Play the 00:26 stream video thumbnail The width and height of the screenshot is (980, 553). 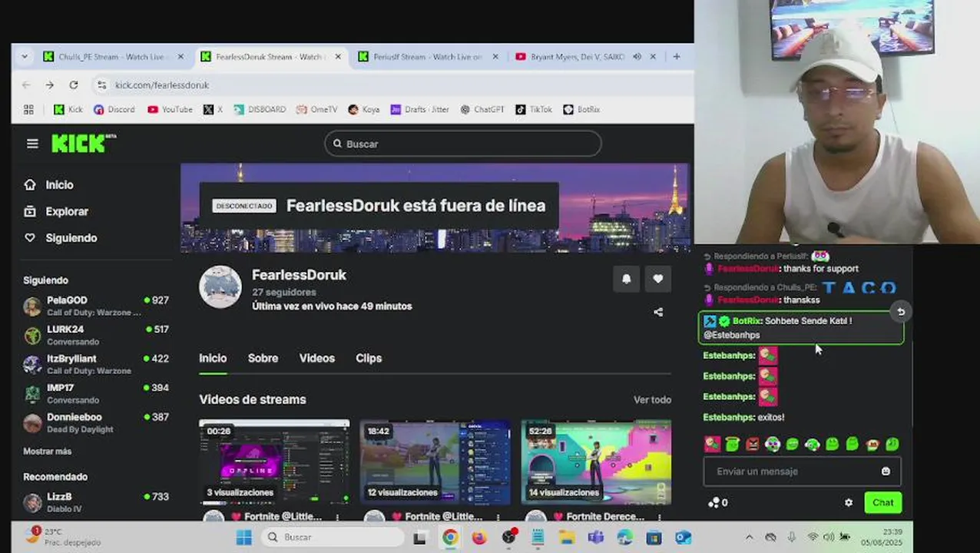[274, 462]
